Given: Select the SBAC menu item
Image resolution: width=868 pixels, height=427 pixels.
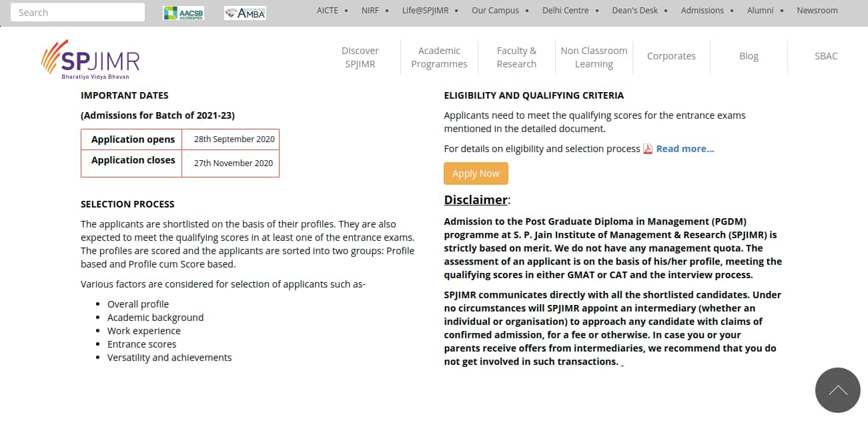Looking at the screenshot, I should point(826,57).
